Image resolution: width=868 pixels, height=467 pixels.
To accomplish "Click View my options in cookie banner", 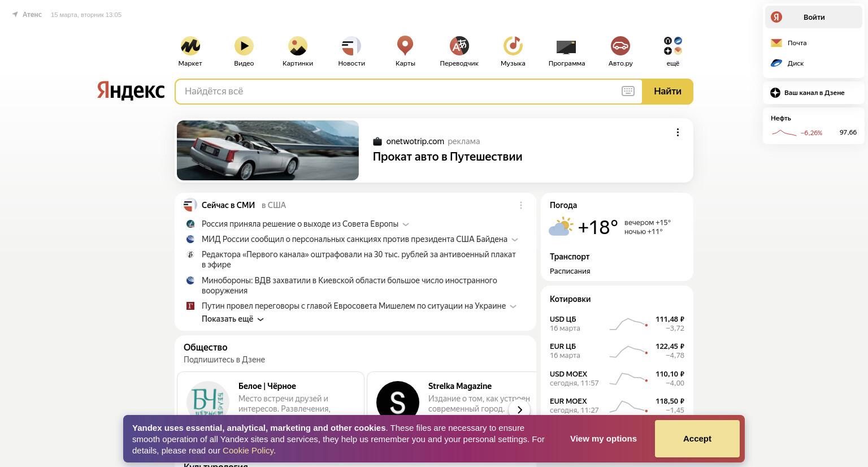I will (603, 439).
